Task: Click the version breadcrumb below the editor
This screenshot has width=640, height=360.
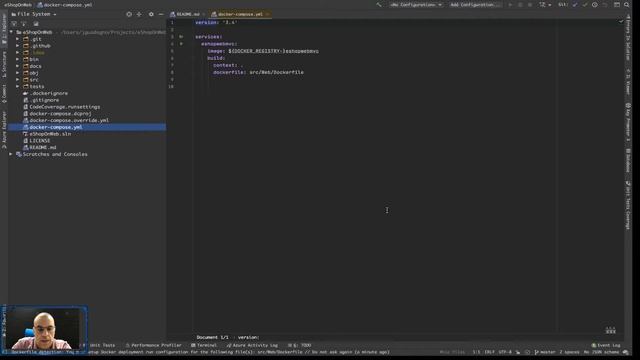Action: 248,338
